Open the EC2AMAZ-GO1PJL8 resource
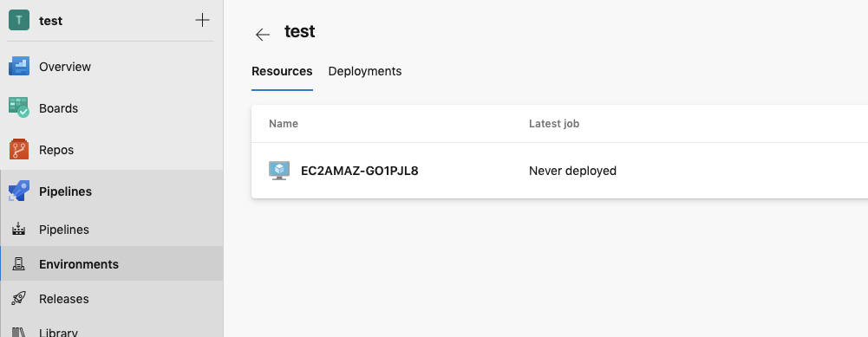Image resolution: width=868 pixels, height=337 pixels. 360,171
